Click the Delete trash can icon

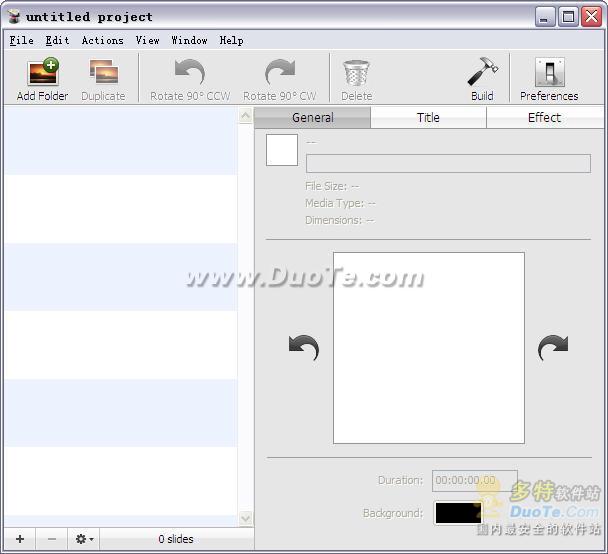[356, 73]
